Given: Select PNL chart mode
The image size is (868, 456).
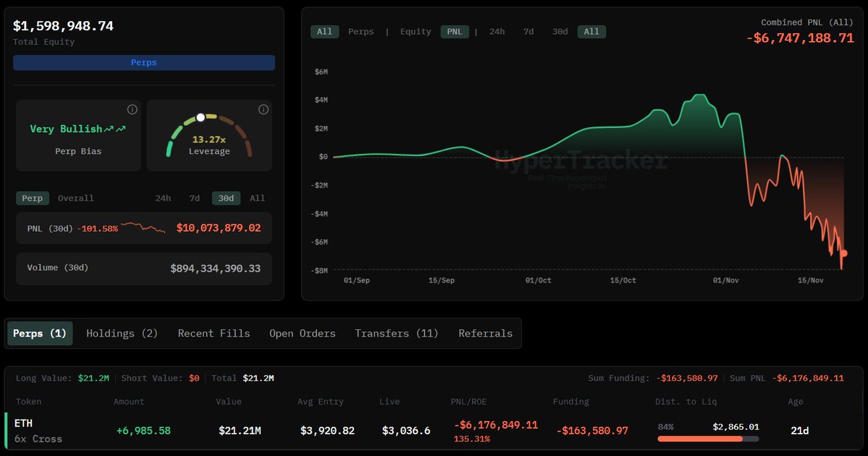Looking at the screenshot, I should [455, 32].
